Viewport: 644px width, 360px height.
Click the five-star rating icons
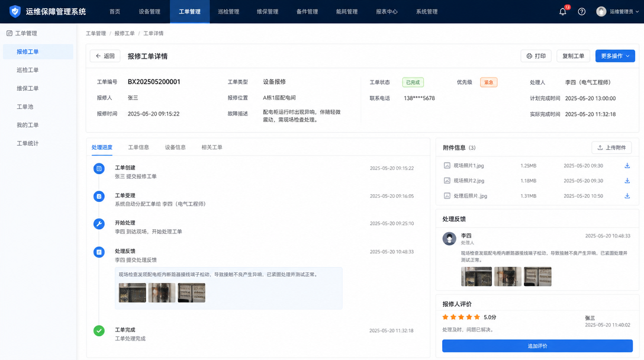tap(461, 317)
